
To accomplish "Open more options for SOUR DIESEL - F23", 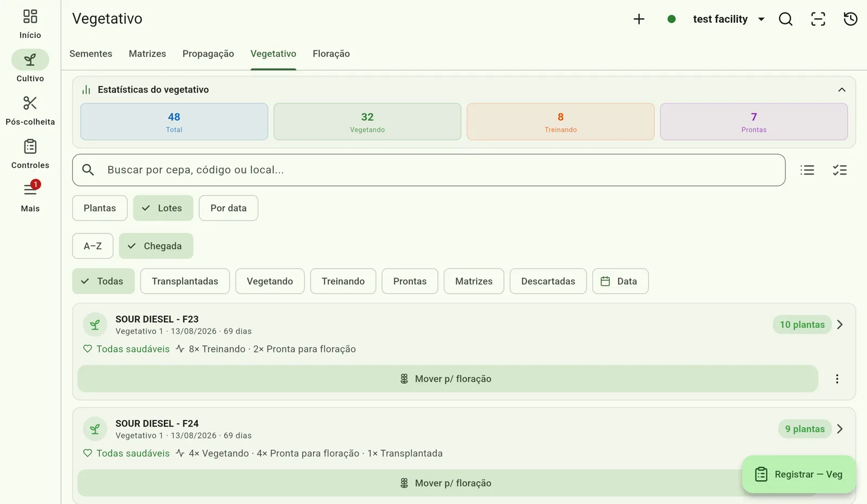I will click(x=837, y=379).
